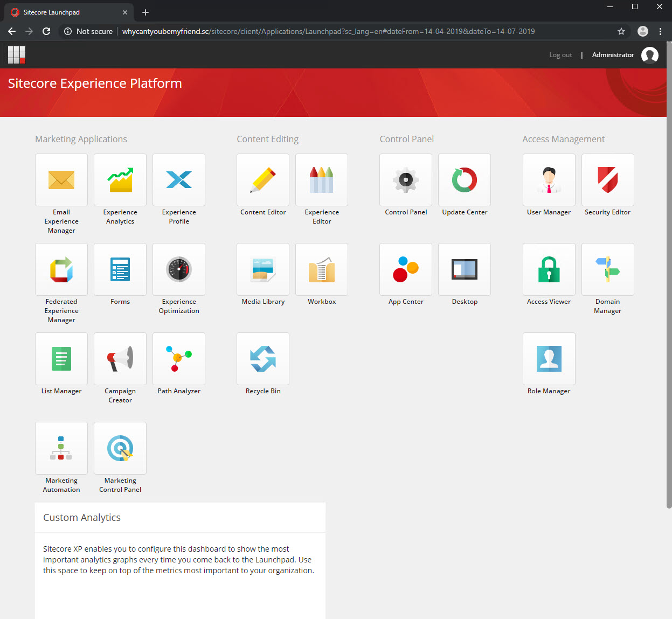The width and height of the screenshot is (672, 619).
Task: Open a new browser tab
Action: pyautogui.click(x=146, y=12)
